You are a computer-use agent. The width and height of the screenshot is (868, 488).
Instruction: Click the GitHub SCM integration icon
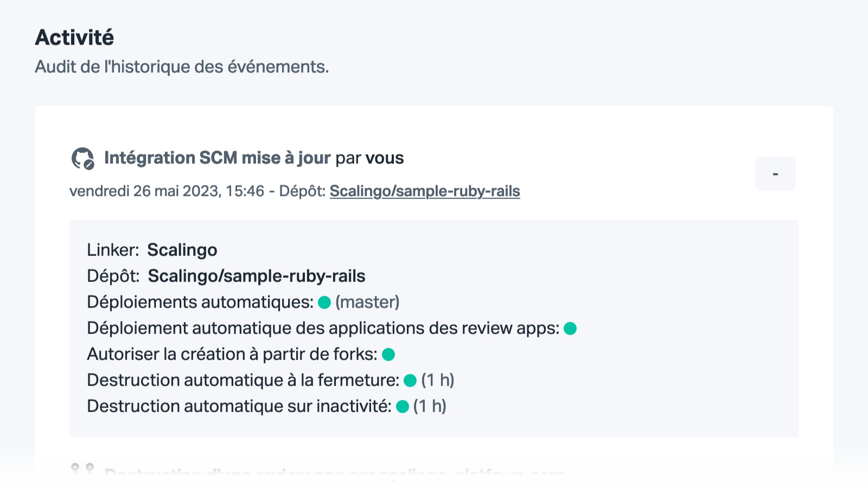point(83,158)
